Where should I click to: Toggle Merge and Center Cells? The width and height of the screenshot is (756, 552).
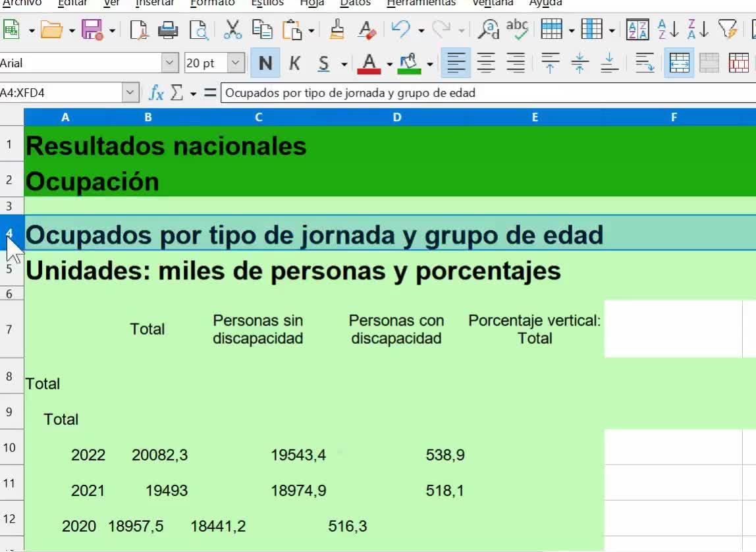pos(680,63)
